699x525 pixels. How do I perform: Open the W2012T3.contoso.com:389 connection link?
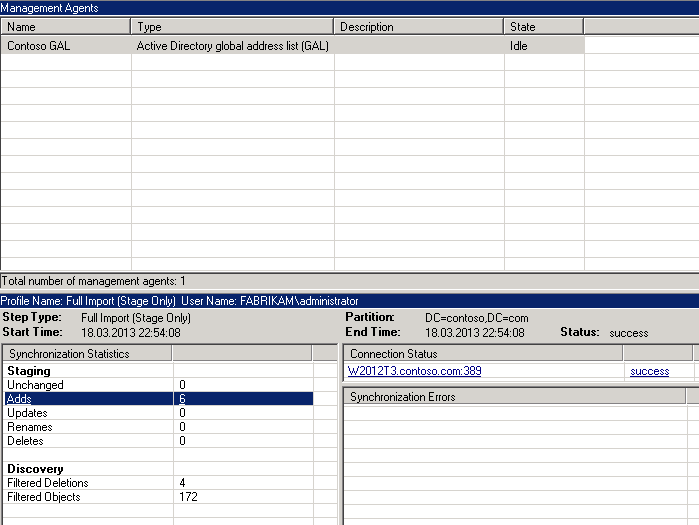[x=414, y=371]
